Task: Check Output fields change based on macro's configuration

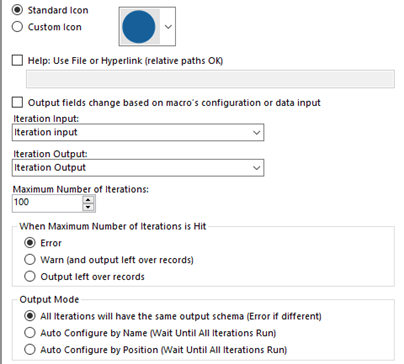Action: click(17, 102)
